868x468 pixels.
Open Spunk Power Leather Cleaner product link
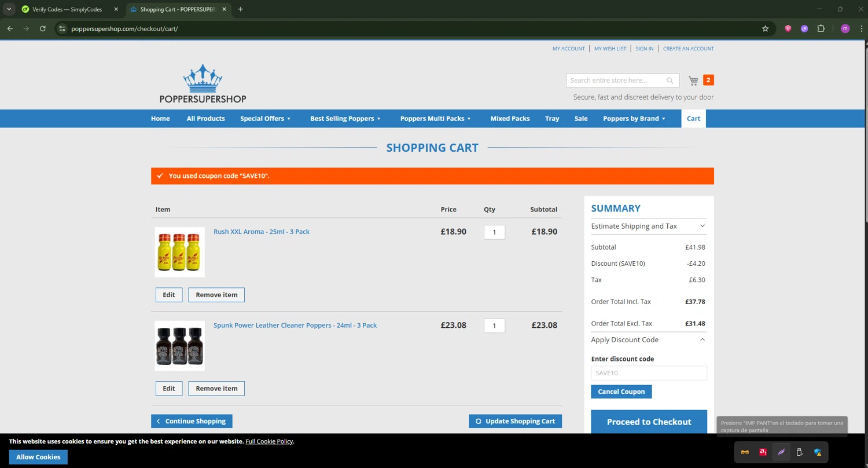[295, 326]
